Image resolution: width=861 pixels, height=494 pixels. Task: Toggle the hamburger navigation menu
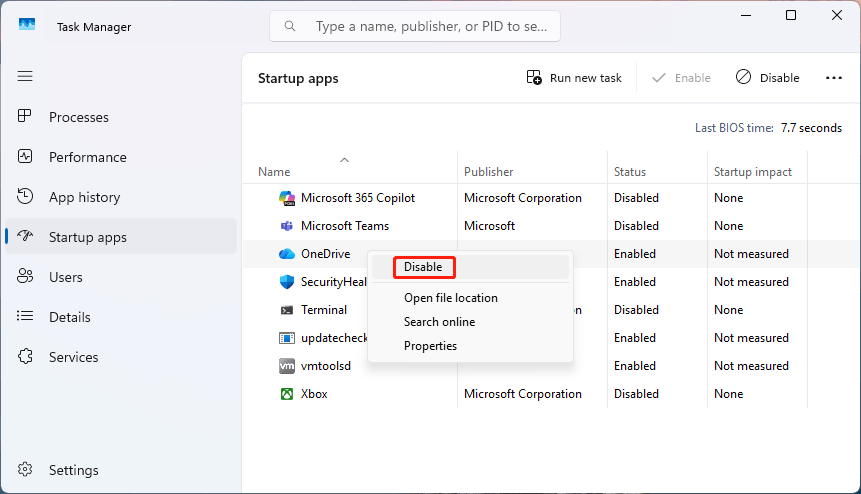(x=25, y=76)
